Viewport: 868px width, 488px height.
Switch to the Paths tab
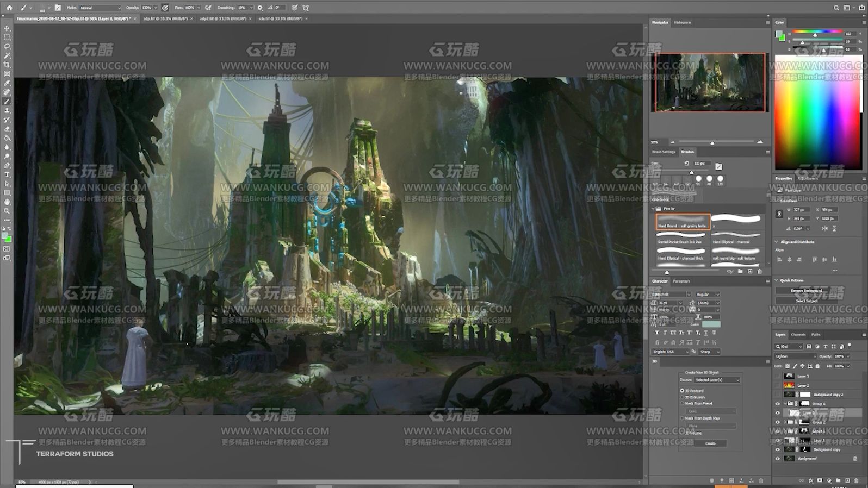coord(816,335)
